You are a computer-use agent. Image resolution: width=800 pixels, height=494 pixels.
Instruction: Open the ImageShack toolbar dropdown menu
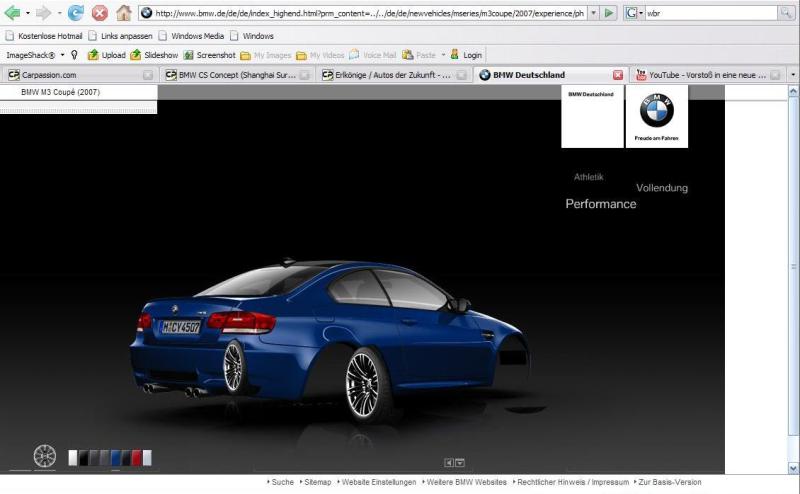62,55
